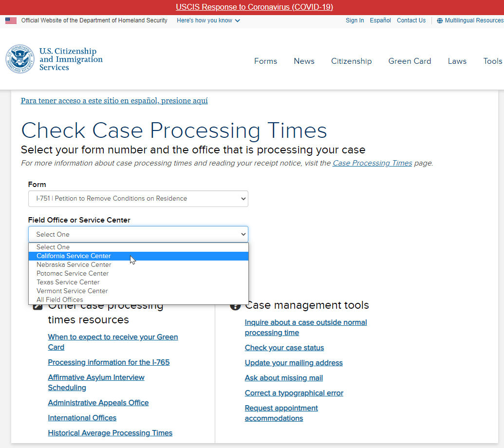Open the Citizenship navigation menu
Viewport: 504px width, 448px height.
click(351, 61)
